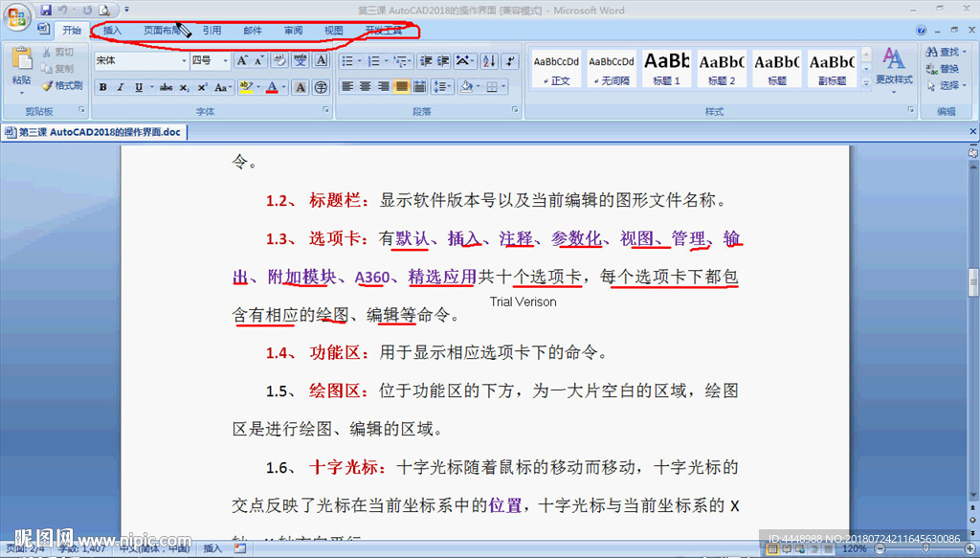The width and height of the screenshot is (980, 558).
Task: Undo the last action
Action: (x=62, y=10)
